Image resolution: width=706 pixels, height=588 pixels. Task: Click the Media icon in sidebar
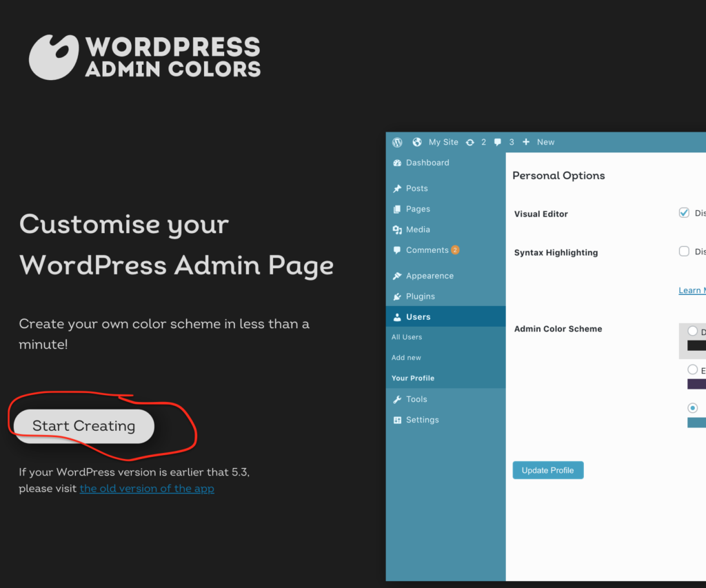pos(397,230)
